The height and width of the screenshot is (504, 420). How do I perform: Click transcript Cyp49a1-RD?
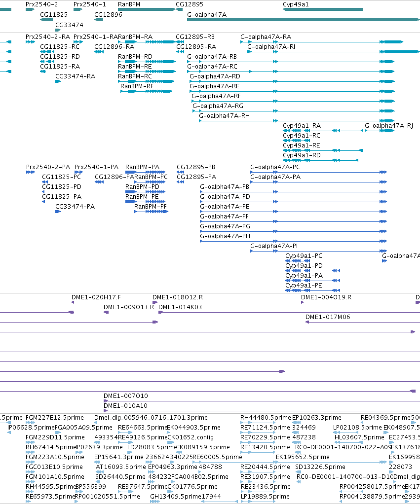(302, 155)
